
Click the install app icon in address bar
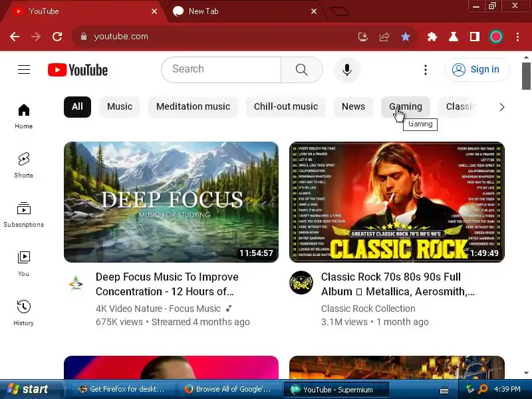pos(363,37)
